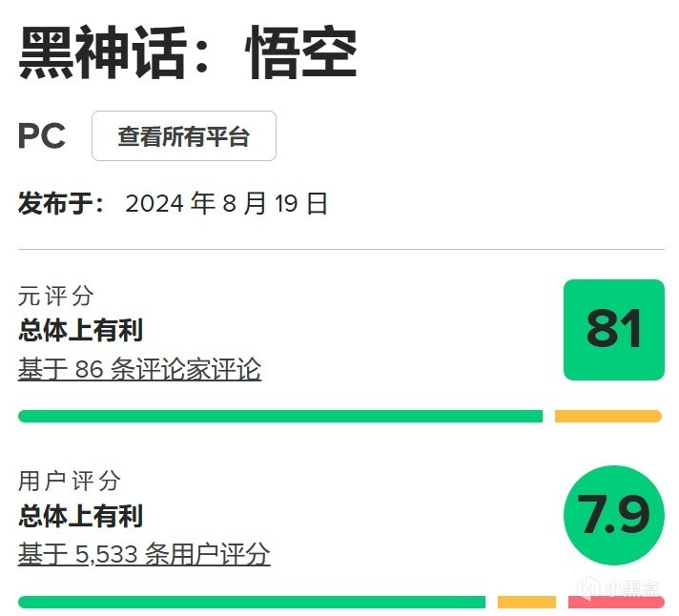679x616 pixels.
Task: Click the 黑神话：悟空 game title
Action: pyautogui.click(x=188, y=53)
